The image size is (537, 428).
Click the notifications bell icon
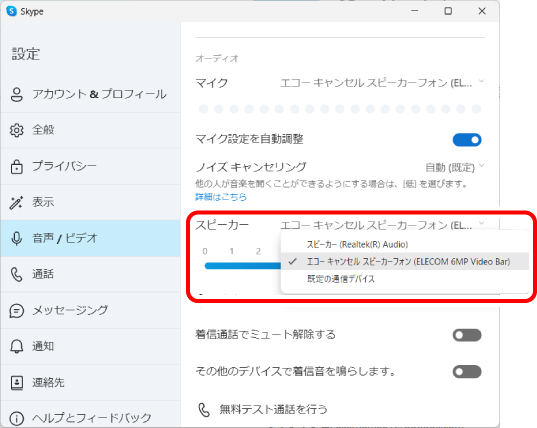pos(16,347)
